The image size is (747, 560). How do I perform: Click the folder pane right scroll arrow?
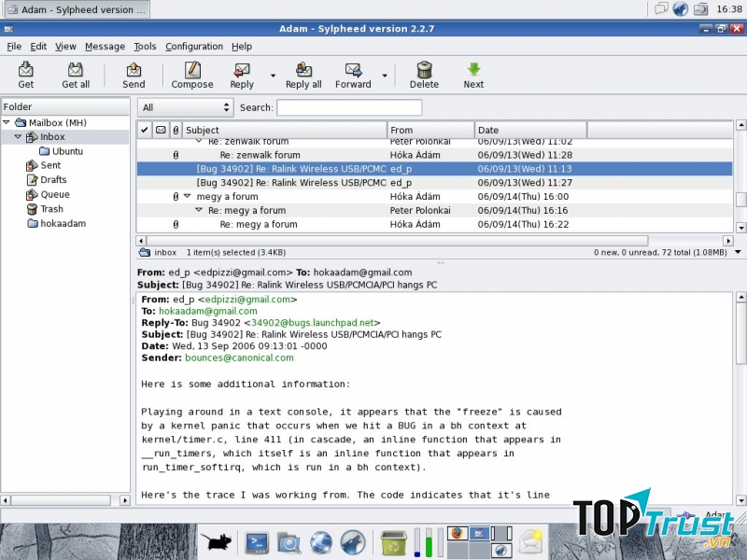pos(125,500)
